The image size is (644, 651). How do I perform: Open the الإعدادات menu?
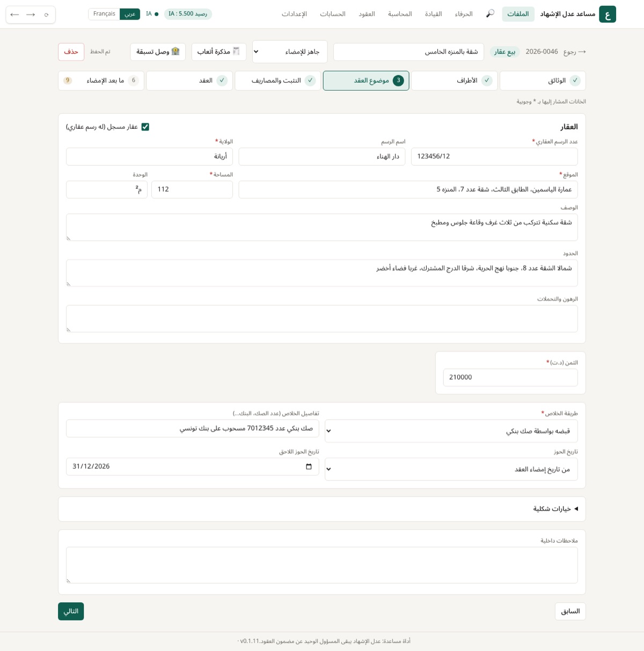point(294,14)
